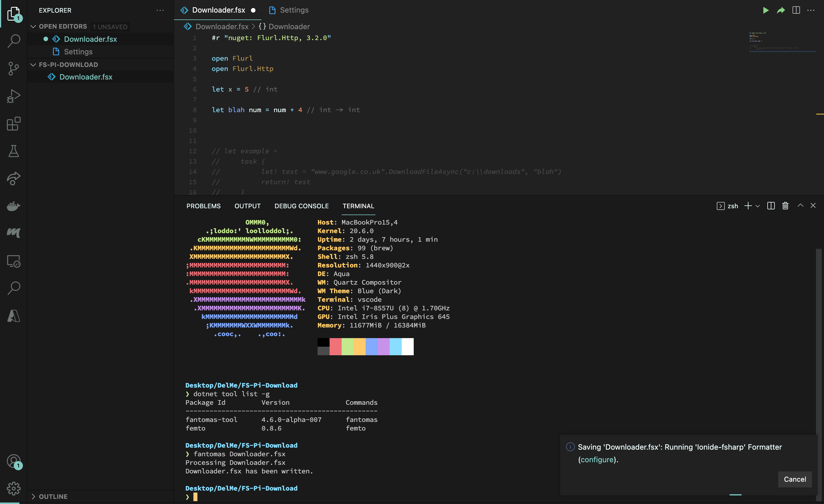Open the Source Control view
This screenshot has width=824, height=504.
tap(13, 69)
